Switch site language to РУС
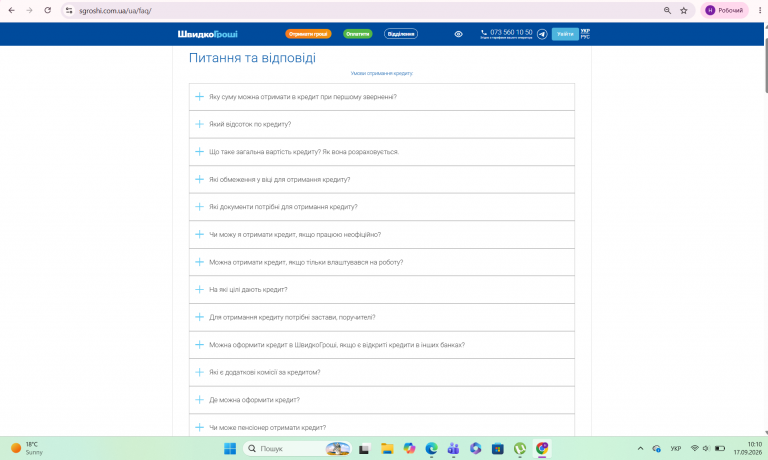Screen dimensions: 768x460 coord(585,37)
